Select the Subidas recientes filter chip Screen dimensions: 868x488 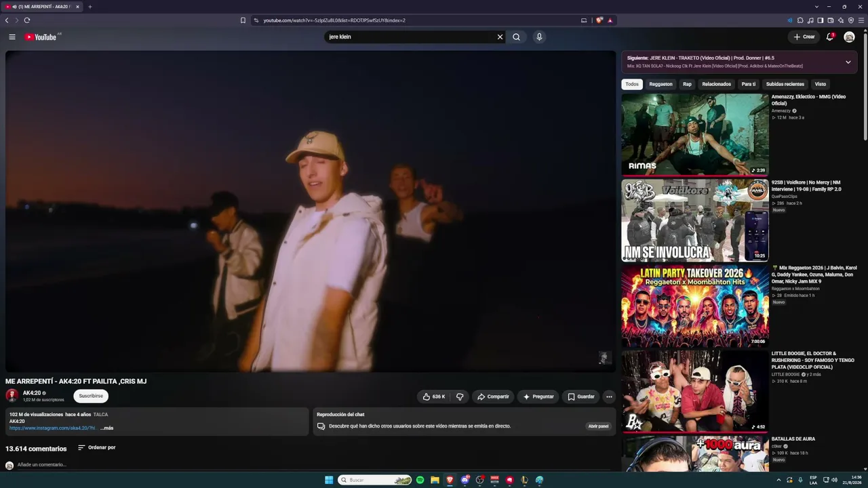[x=785, y=84]
